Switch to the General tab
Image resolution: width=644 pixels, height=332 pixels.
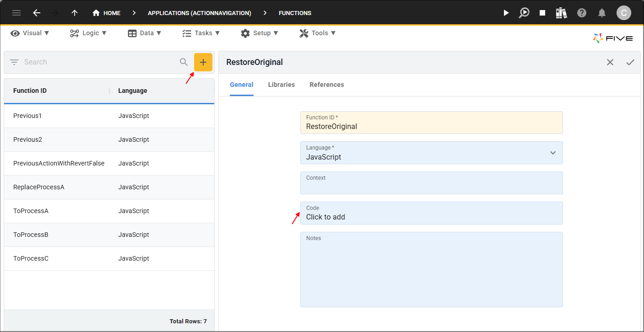tap(242, 85)
